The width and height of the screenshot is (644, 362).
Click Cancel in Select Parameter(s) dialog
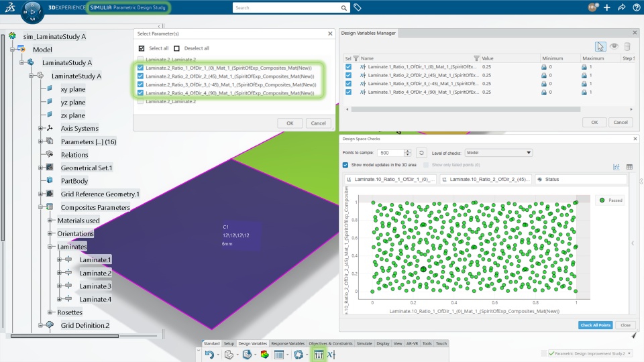point(318,123)
